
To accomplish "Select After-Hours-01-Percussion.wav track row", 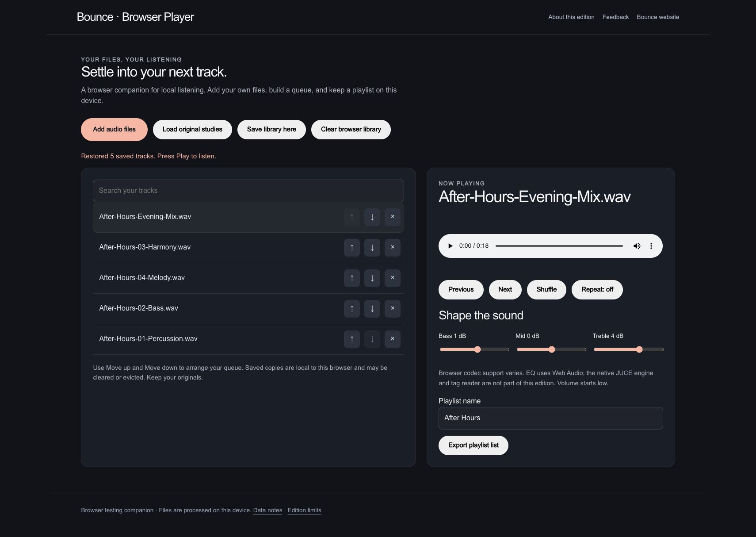I will point(248,339).
